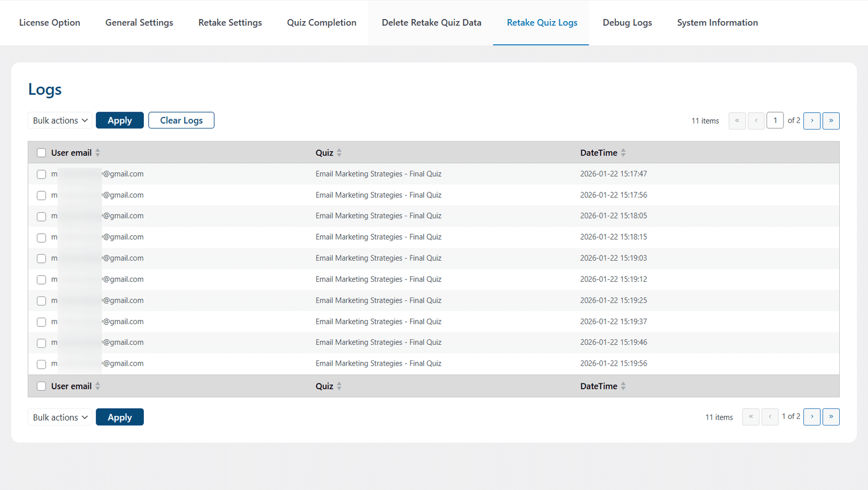This screenshot has height=490, width=868.
Task: Tick checkbox for the 15:18:05 entry
Action: pyautogui.click(x=41, y=217)
